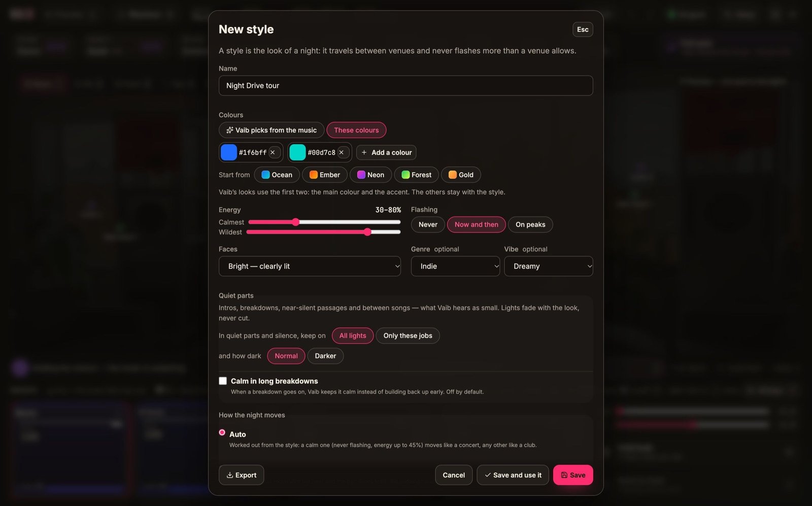This screenshot has width=812, height=506.
Task: Choose the Ember preset palette
Action: point(325,175)
